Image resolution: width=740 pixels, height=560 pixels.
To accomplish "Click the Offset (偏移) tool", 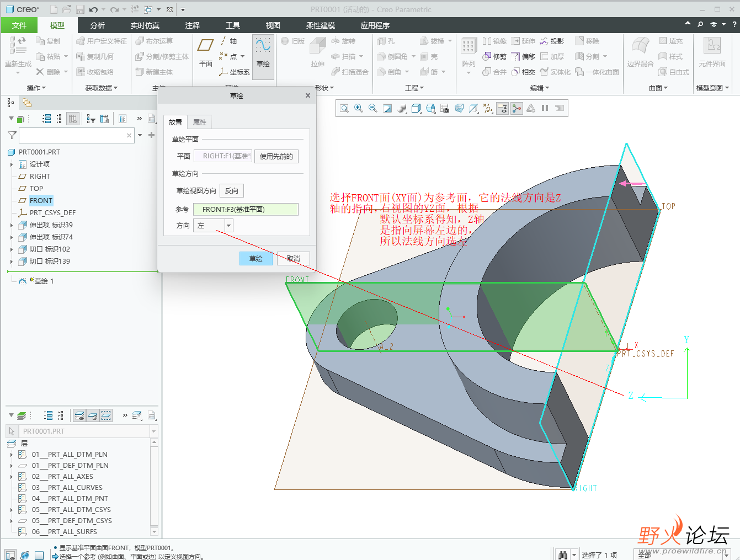I will pyautogui.click(x=523, y=56).
